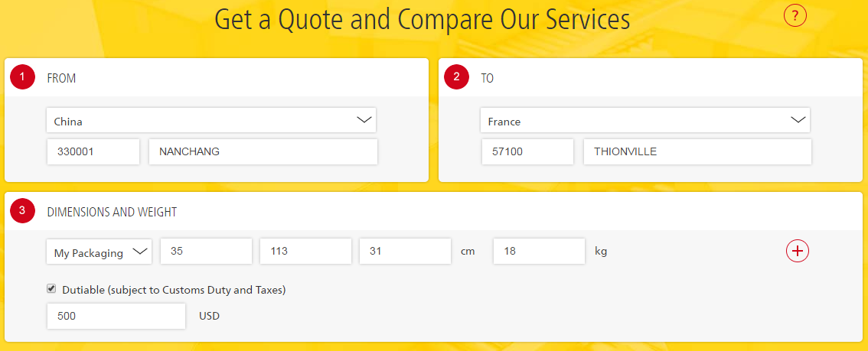Toggle the Dutiable checkbox

tap(51, 288)
